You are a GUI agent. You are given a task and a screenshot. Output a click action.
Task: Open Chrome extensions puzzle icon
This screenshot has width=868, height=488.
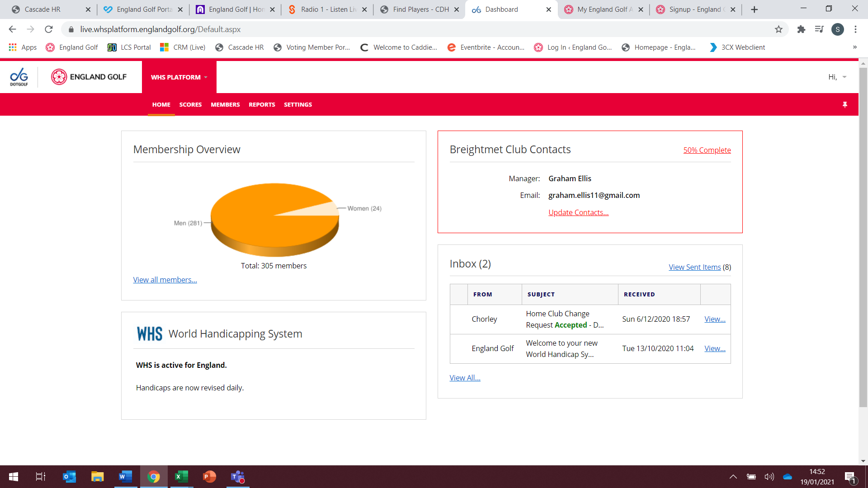[x=801, y=29]
